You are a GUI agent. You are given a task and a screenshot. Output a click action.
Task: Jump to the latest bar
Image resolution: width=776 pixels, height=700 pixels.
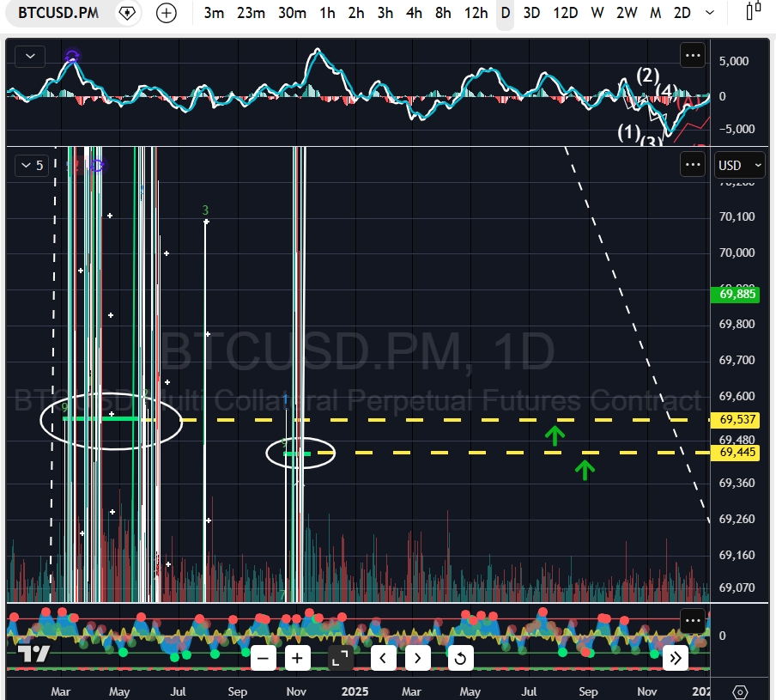tap(676, 658)
